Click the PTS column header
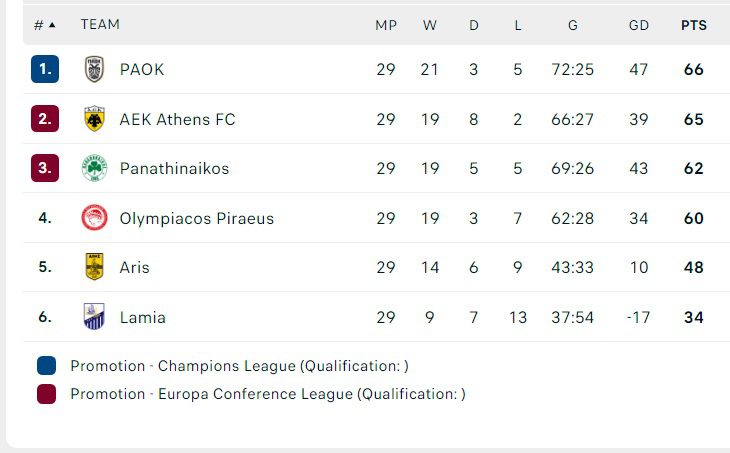Screen dimensions: 730x453 tap(693, 25)
